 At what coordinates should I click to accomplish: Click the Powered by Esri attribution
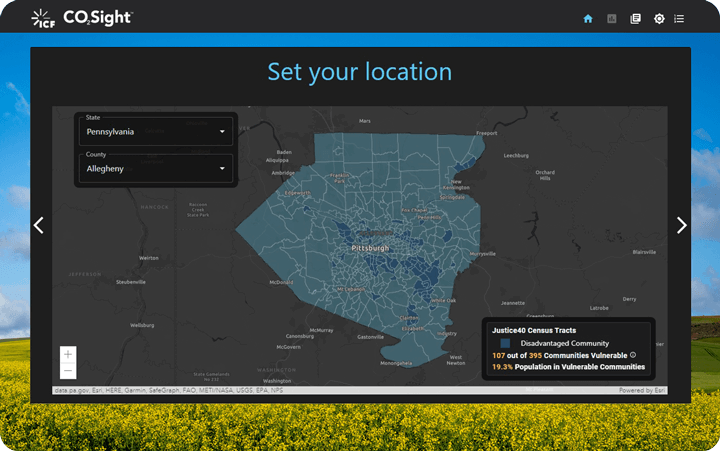pyautogui.click(x=642, y=390)
